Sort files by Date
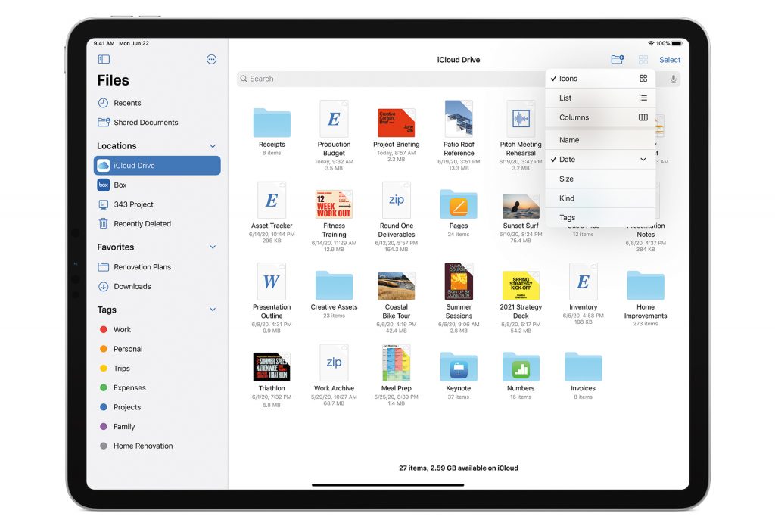 (x=600, y=159)
